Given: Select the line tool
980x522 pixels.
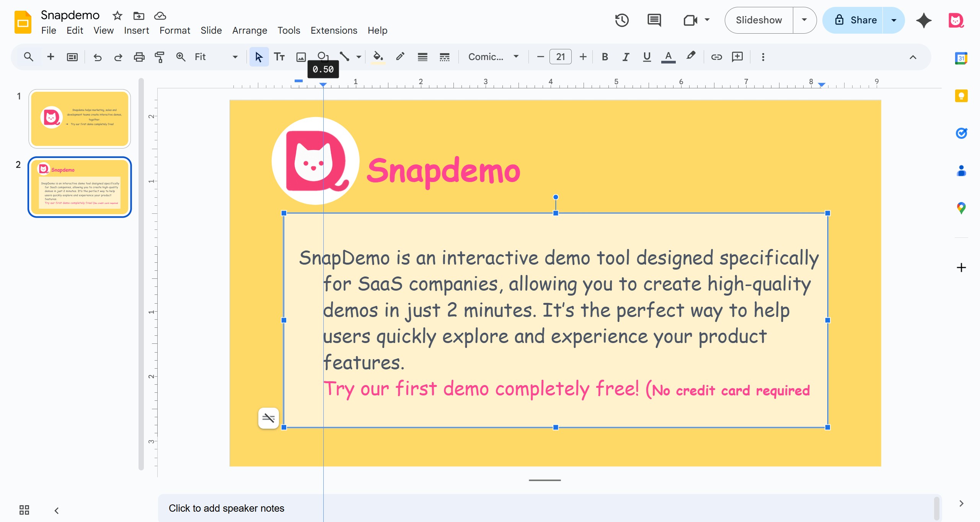Looking at the screenshot, I should tap(344, 57).
